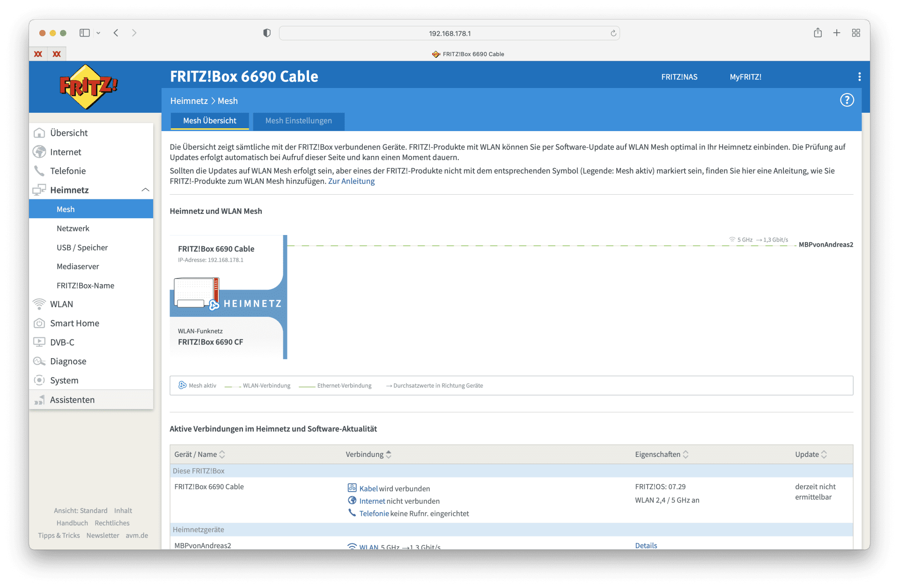Open the first pinned XX tab
This screenshot has height=588, width=899.
pyautogui.click(x=38, y=54)
